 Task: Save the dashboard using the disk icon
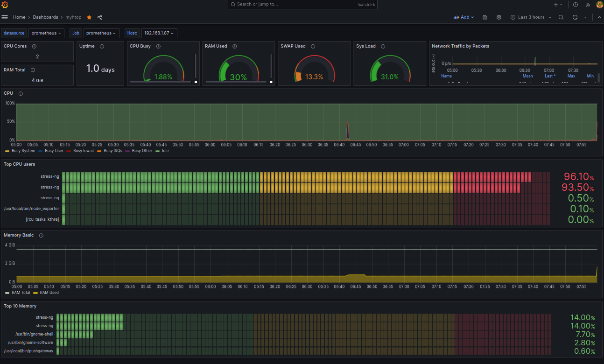[485, 17]
